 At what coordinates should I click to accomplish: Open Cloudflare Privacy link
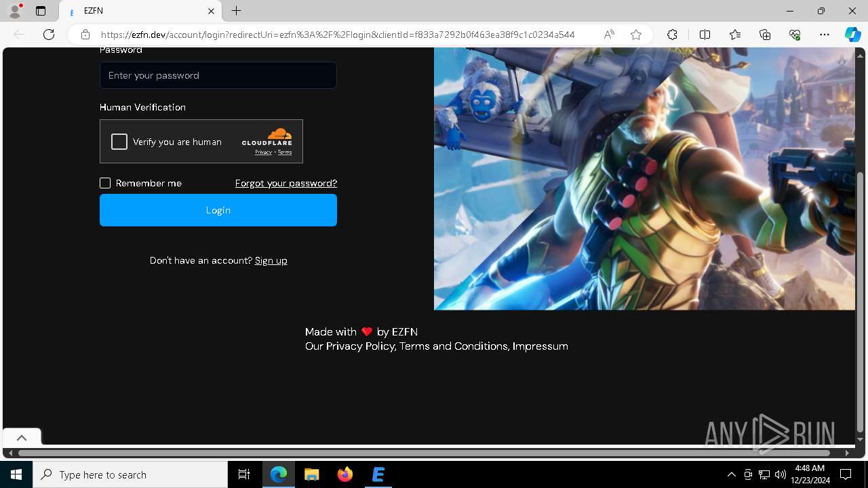point(263,152)
